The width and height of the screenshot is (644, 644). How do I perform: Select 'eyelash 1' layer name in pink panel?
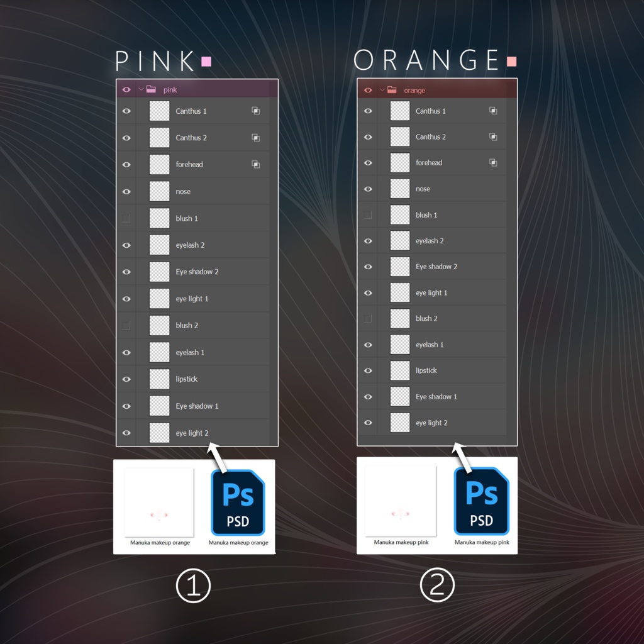(190, 352)
